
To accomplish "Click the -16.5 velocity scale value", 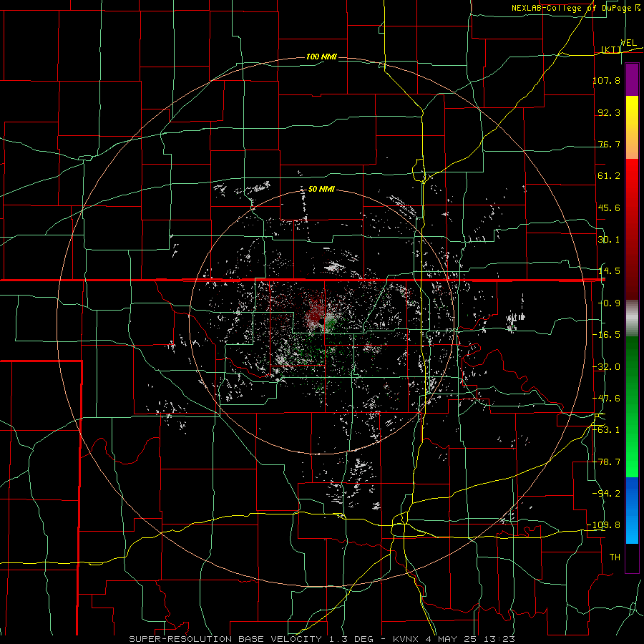I will point(606,335).
